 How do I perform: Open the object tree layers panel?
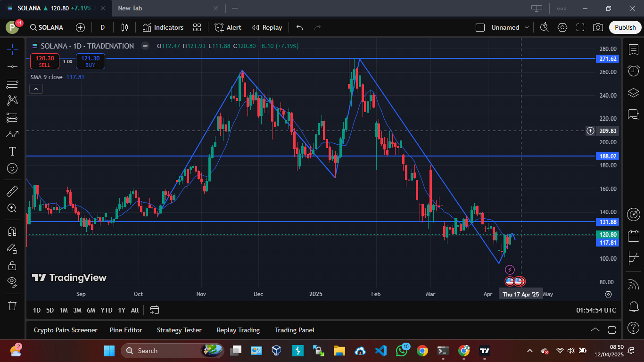tap(634, 92)
